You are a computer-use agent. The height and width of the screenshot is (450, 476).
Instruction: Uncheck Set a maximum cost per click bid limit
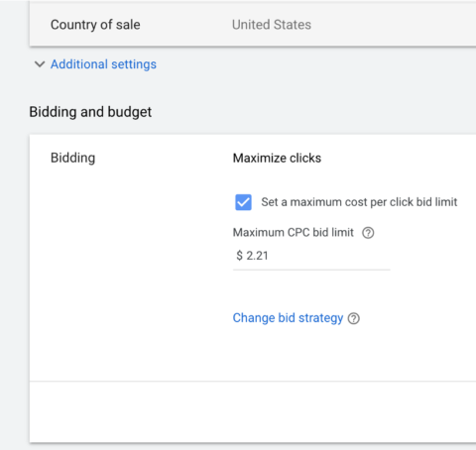pos(243,202)
